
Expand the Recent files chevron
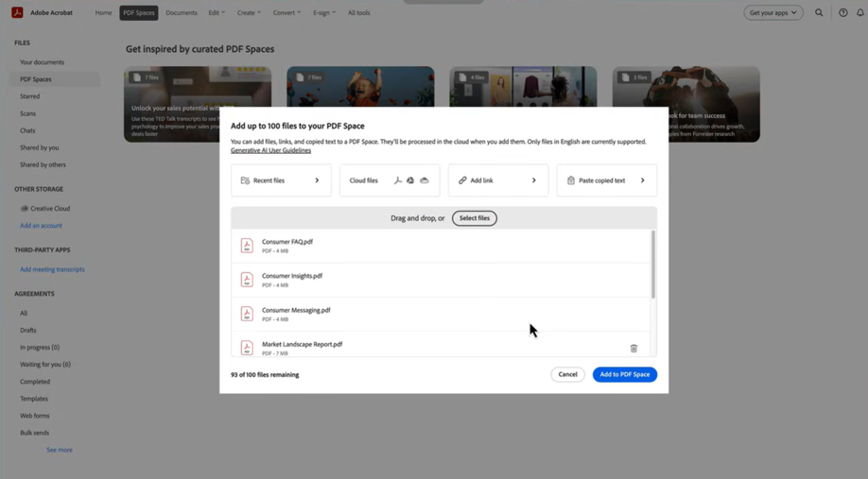point(317,180)
